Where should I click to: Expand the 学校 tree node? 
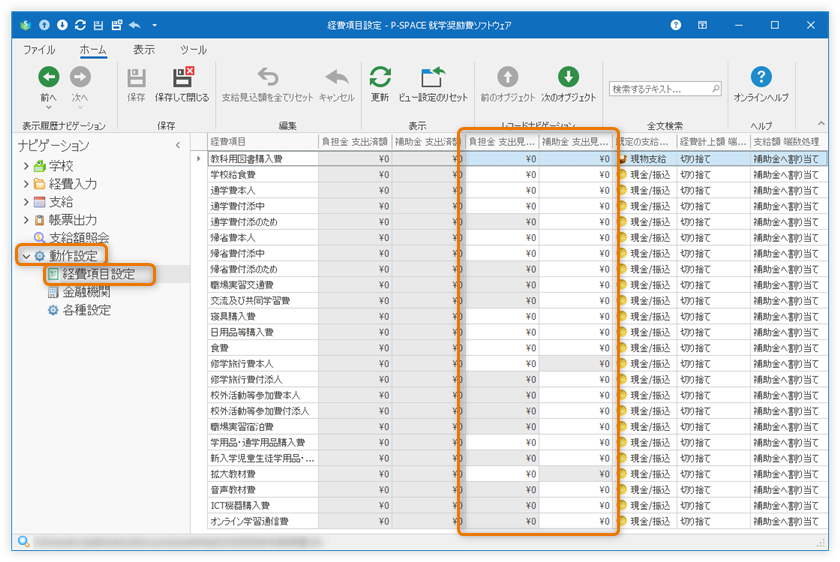pyautogui.click(x=26, y=166)
